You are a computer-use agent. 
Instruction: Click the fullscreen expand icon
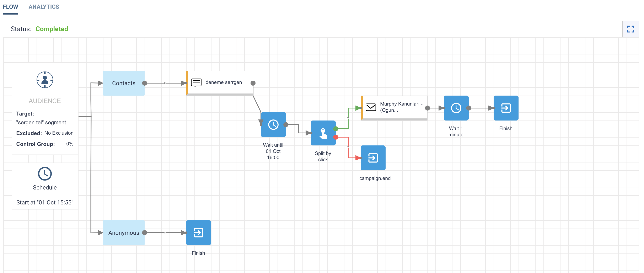[630, 29]
